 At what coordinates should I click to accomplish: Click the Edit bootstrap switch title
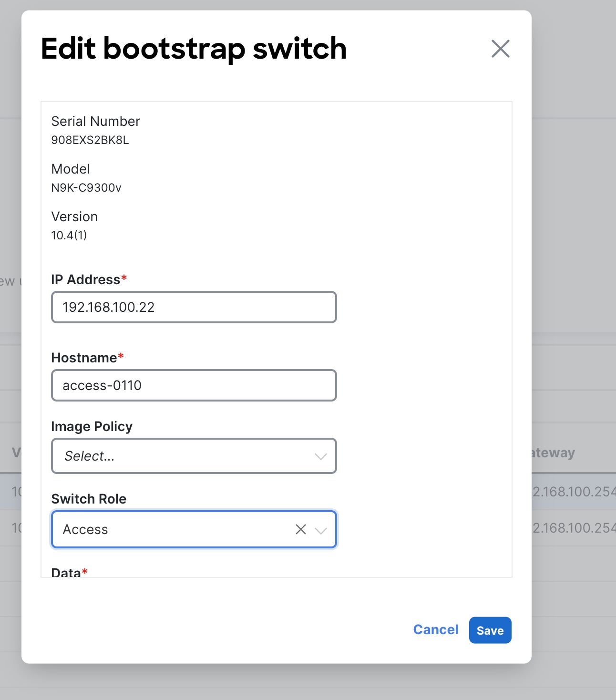coord(194,48)
